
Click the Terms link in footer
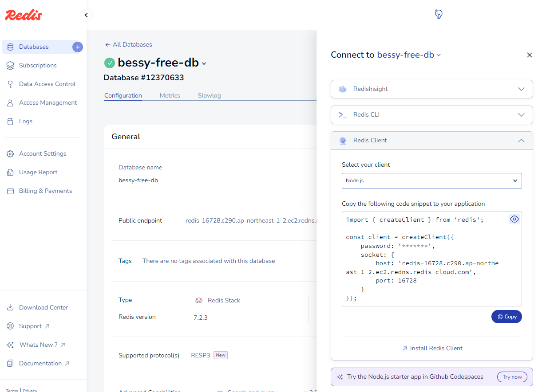(x=12, y=390)
